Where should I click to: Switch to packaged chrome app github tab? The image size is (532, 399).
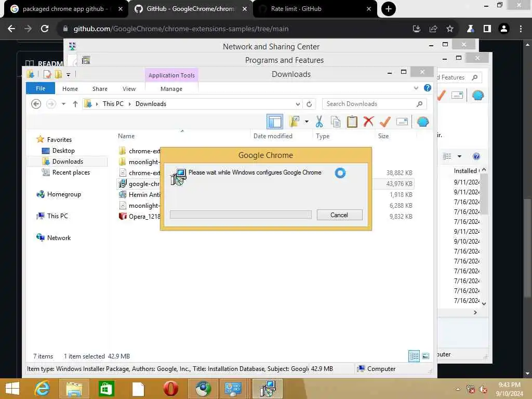pos(66,9)
